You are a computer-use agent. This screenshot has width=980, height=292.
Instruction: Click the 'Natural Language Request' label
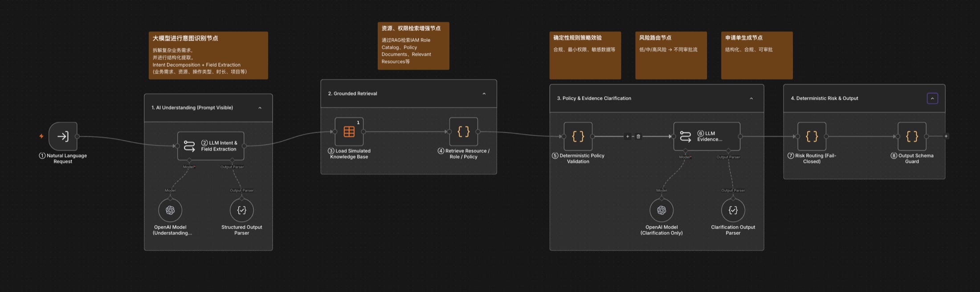pyautogui.click(x=63, y=158)
